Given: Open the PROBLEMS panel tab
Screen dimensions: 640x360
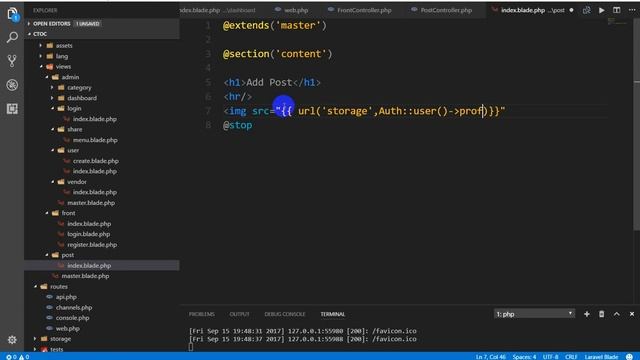Looking at the screenshot, I should pos(202,314).
